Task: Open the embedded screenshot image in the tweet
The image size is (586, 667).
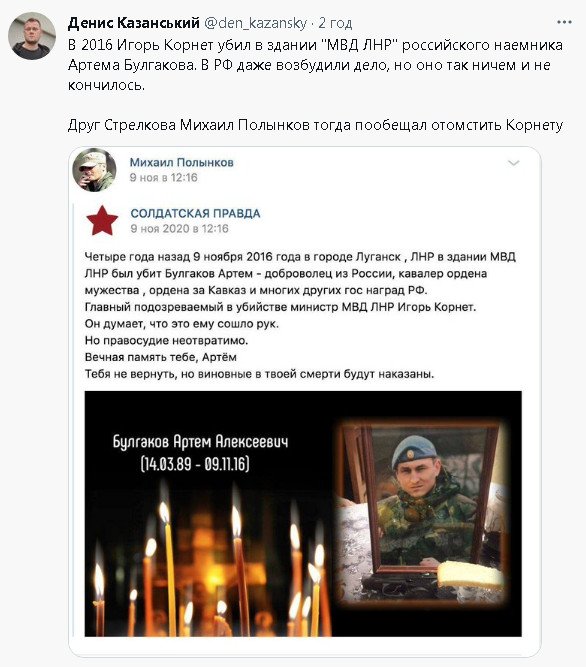Action: (x=304, y=402)
